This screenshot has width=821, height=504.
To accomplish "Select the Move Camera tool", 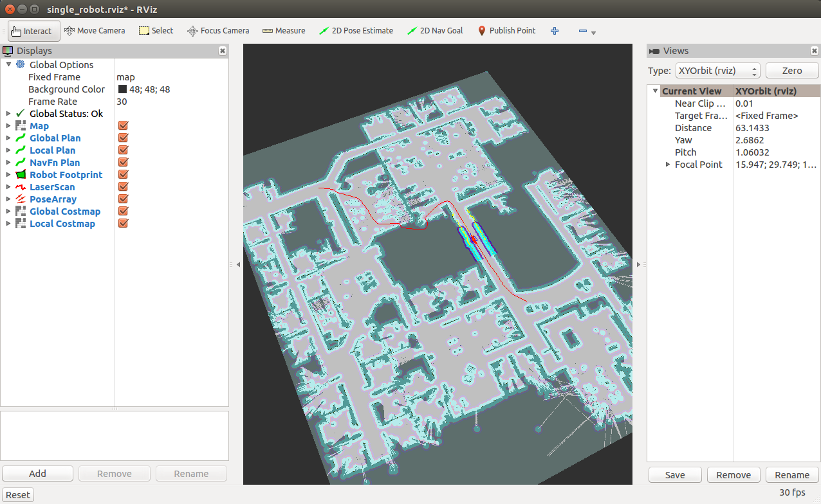I will (94, 30).
